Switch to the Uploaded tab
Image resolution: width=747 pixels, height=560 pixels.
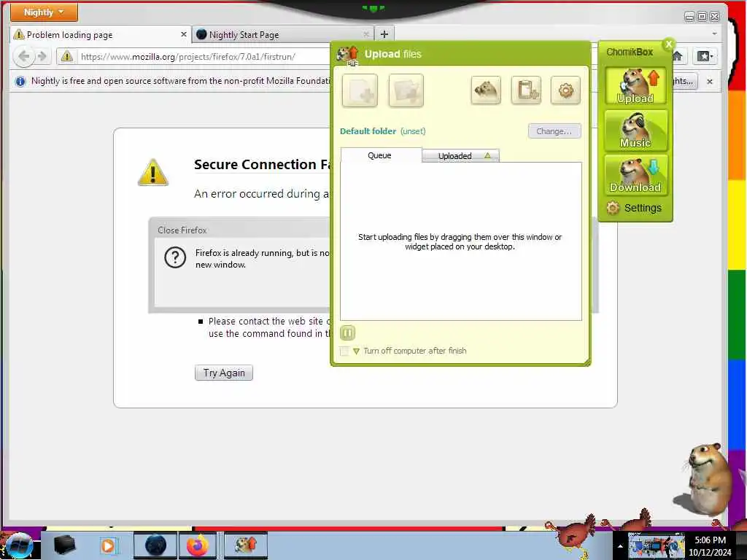[x=461, y=156]
